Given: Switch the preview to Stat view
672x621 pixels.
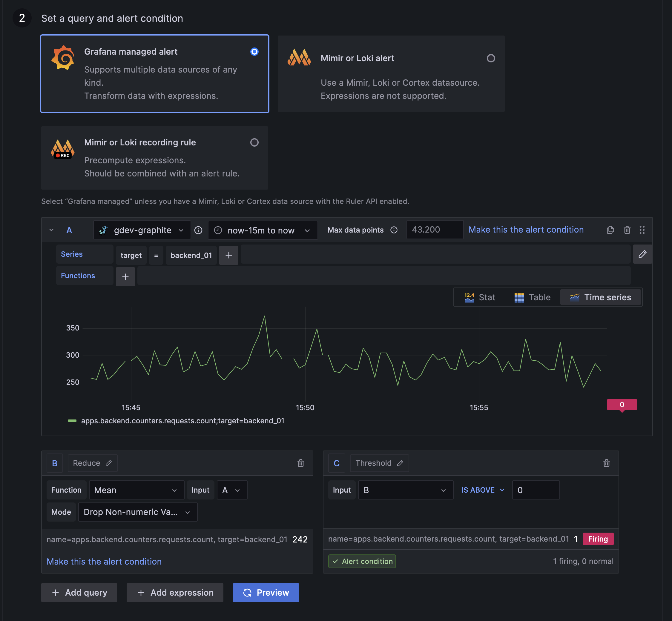Looking at the screenshot, I should point(480,297).
